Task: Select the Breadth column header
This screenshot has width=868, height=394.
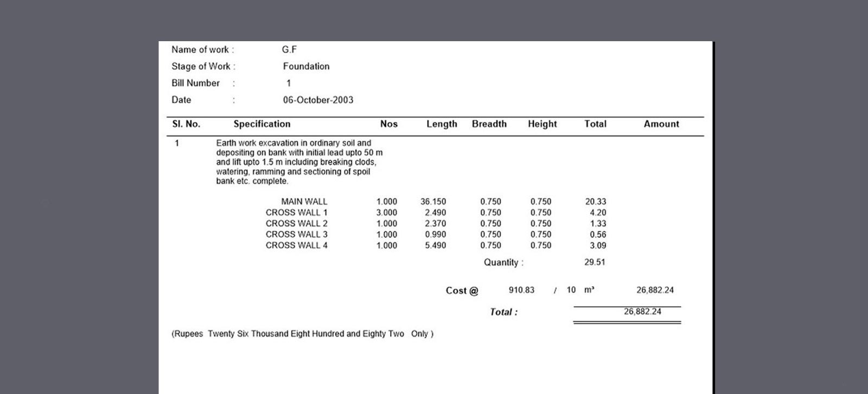Action: click(x=489, y=124)
